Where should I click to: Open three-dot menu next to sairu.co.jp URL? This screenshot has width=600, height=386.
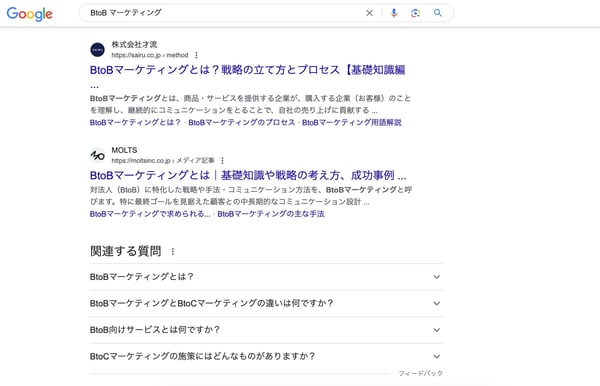(x=196, y=55)
